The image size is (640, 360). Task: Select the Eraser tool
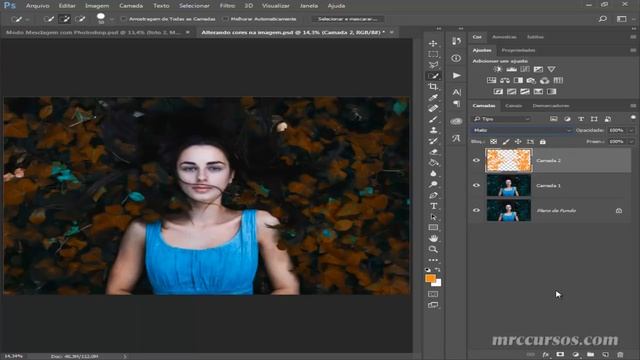(x=433, y=152)
